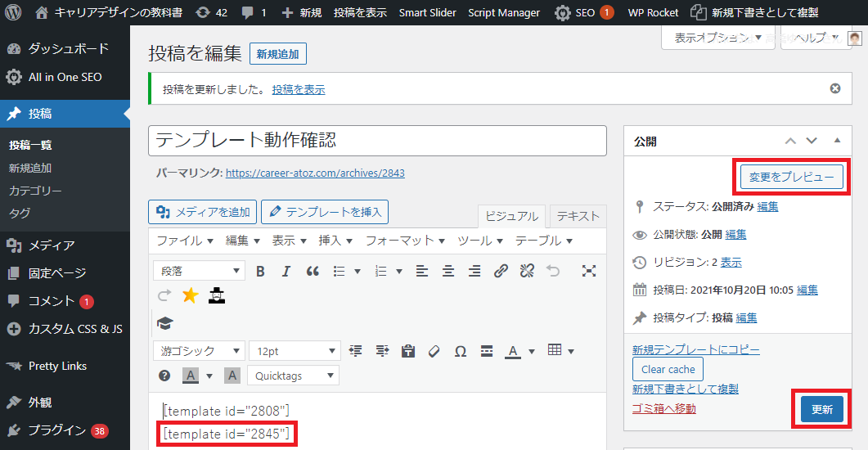Image resolution: width=868 pixels, height=450 pixels.
Task: Open the テーブル menu
Action: (543, 241)
